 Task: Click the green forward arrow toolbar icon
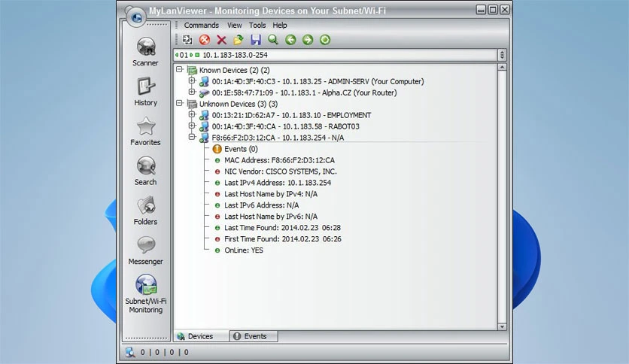click(308, 40)
